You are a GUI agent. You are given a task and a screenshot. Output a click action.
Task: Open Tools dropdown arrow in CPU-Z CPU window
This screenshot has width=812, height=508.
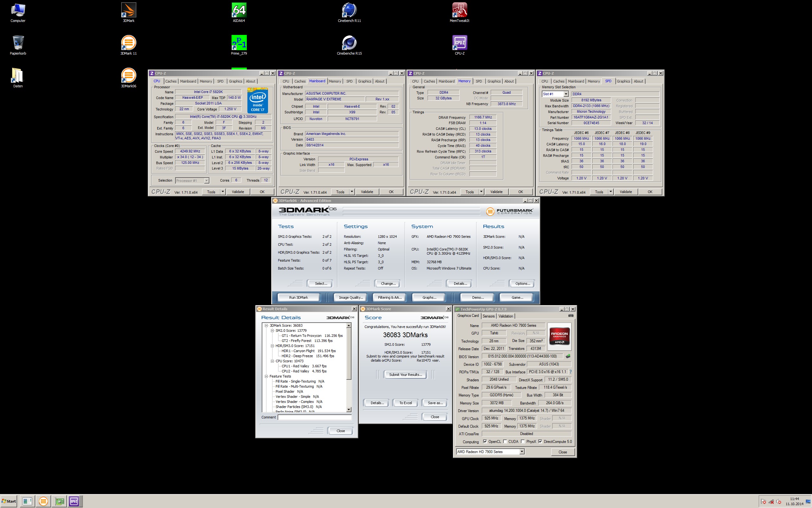222,191
